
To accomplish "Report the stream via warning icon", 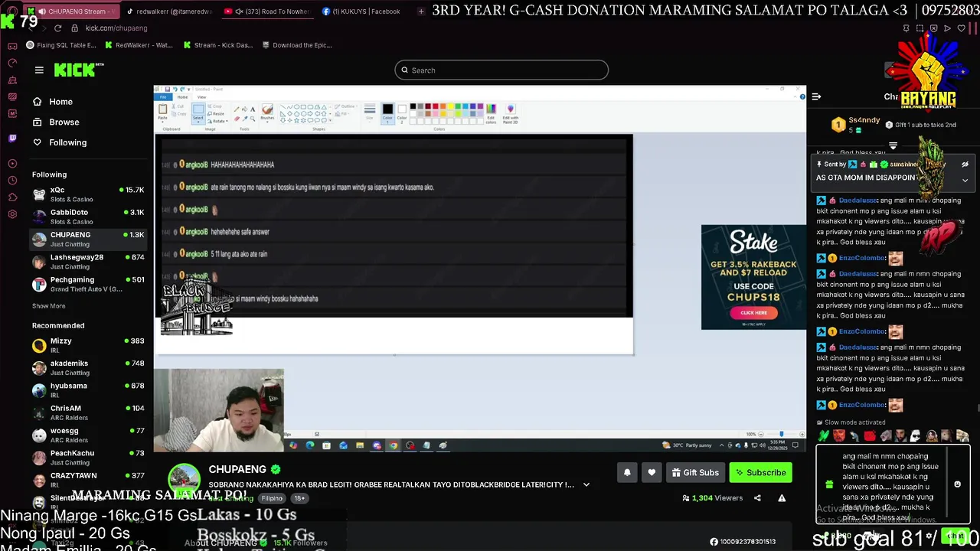I will tap(782, 498).
